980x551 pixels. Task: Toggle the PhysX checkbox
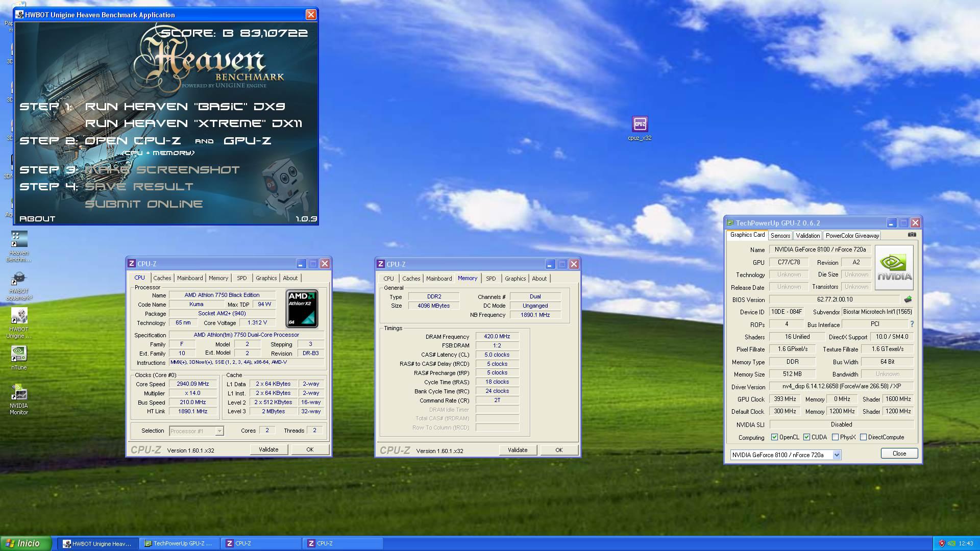(836, 437)
